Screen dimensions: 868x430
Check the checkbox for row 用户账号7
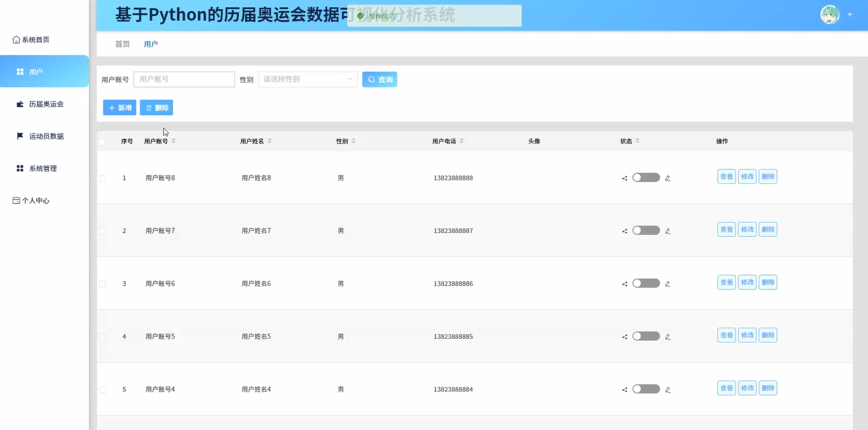point(103,231)
